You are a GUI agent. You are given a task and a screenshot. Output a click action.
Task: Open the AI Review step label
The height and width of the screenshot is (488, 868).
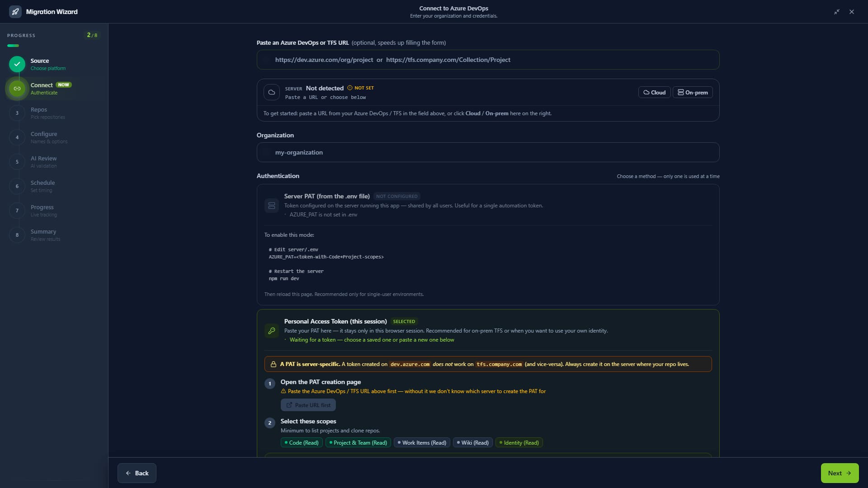[43, 158]
